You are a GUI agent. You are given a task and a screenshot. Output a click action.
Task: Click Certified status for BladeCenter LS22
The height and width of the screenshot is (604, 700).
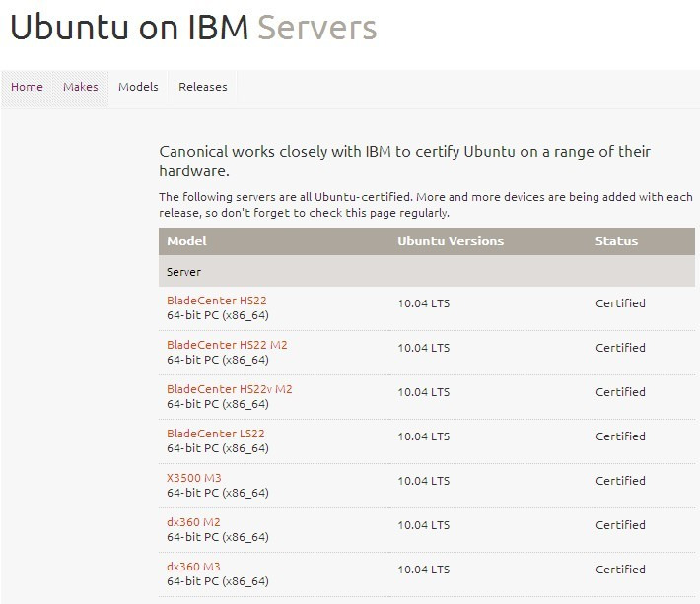pos(620,436)
